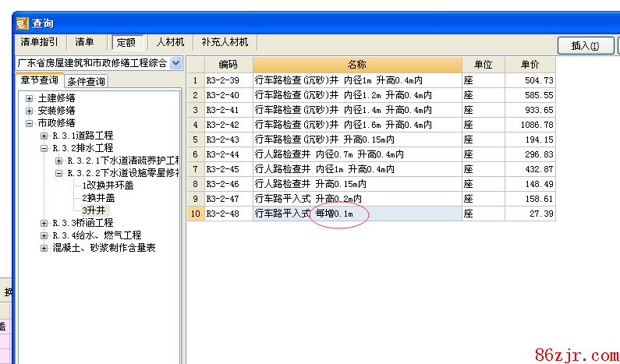Click the 名称 column header
The height and width of the screenshot is (364, 620).
pos(356,64)
